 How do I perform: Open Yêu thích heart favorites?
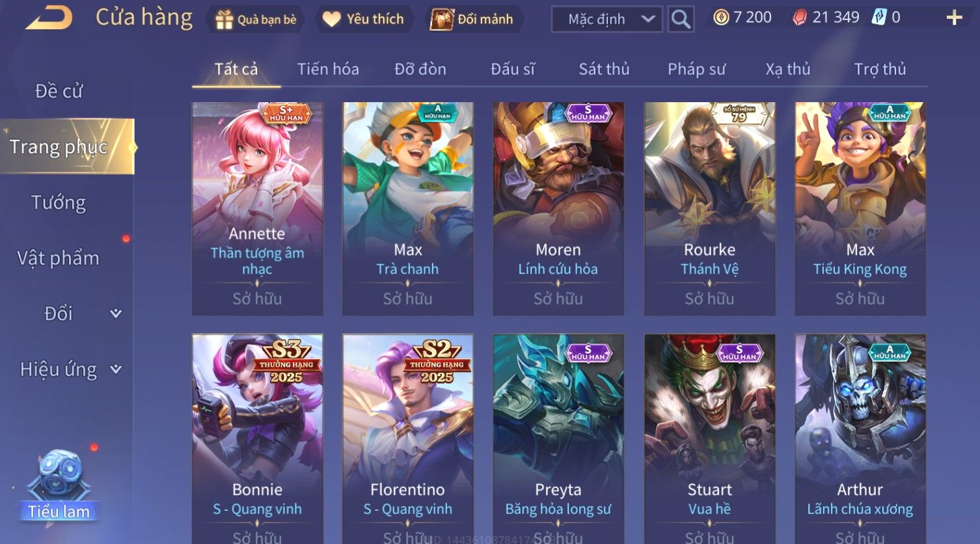(331, 20)
